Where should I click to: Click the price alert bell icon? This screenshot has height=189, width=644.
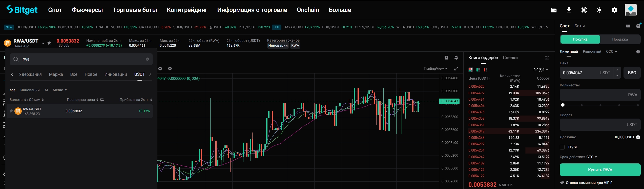pyautogui.click(x=456, y=58)
